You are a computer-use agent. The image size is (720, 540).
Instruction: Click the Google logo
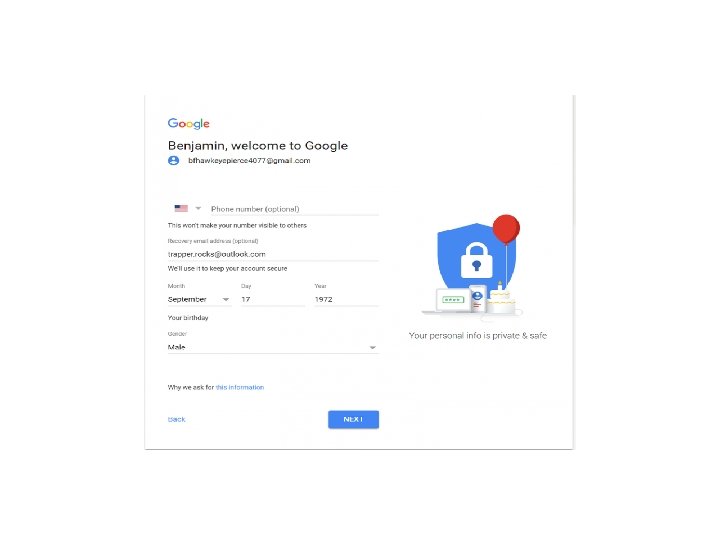188,124
